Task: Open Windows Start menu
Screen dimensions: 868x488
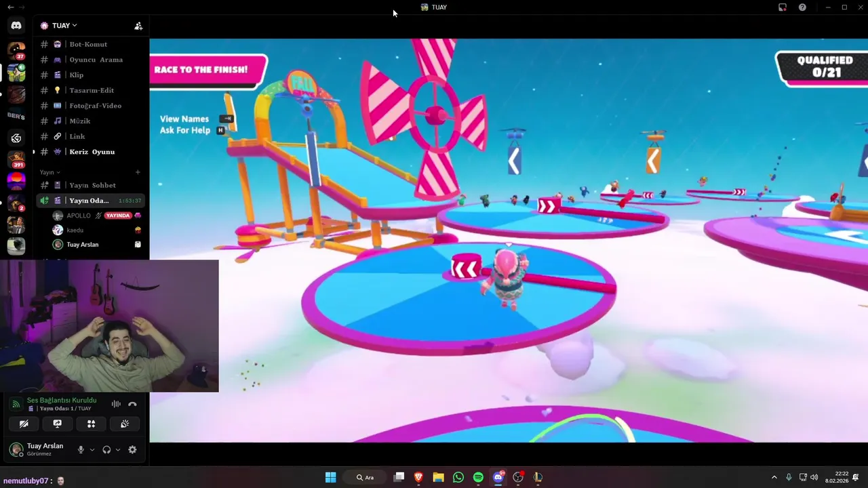Action: coord(330,477)
